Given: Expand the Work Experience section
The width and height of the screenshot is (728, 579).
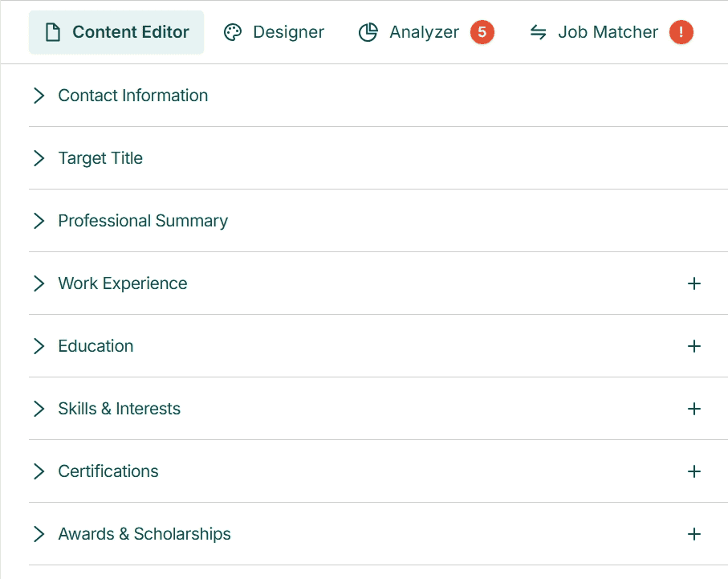Looking at the screenshot, I should [39, 283].
